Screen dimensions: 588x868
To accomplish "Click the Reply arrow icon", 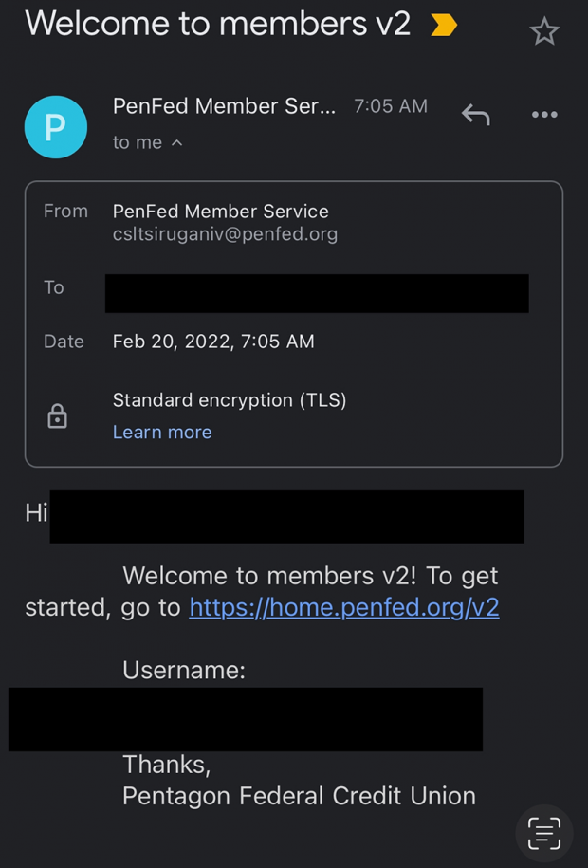I will coord(475,114).
